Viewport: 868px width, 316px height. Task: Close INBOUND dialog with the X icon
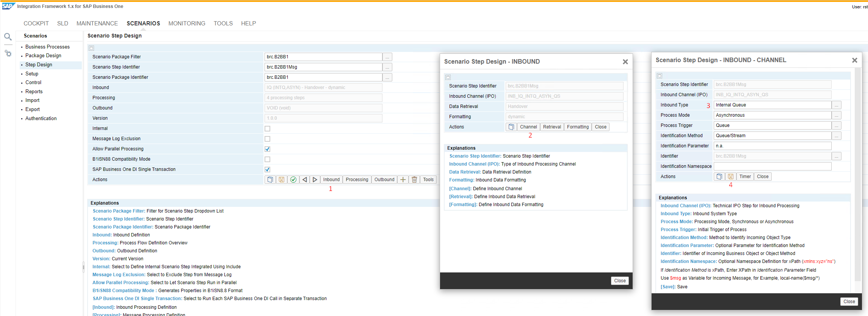pyautogui.click(x=625, y=62)
